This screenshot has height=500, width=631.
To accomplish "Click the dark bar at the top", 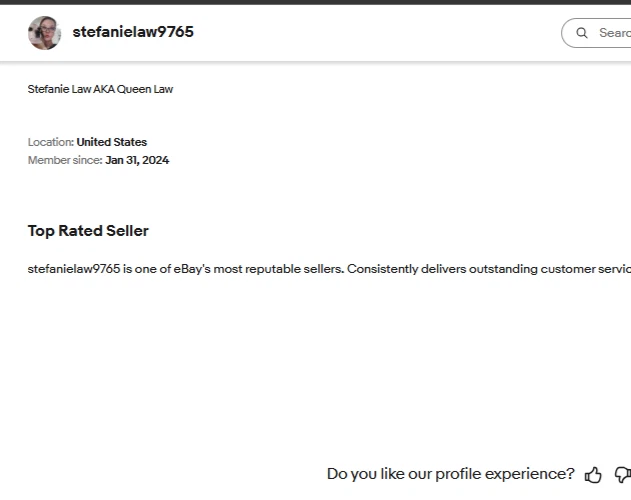I will click(315, 2).
